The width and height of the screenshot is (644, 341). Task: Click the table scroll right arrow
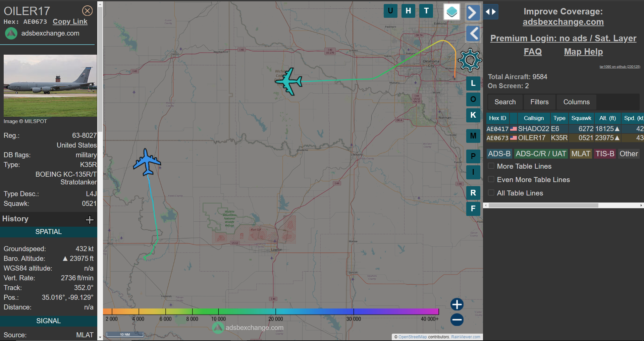pyautogui.click(x=641, y=205)
